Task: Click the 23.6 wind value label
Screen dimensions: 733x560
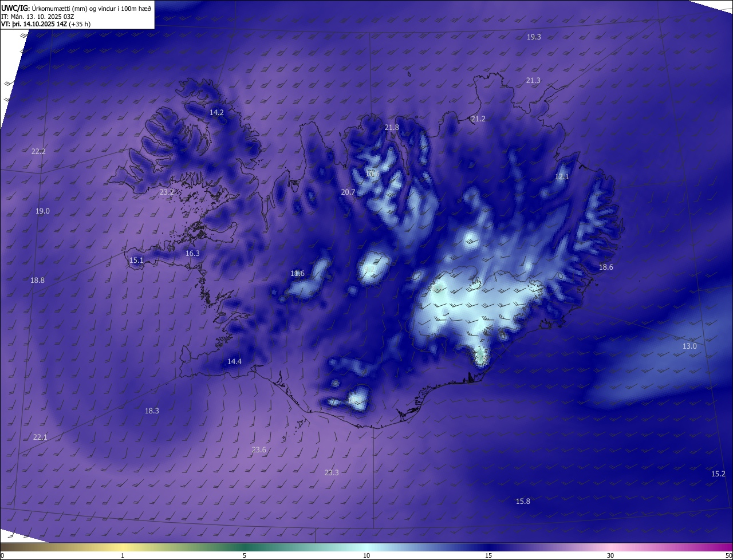Action: click(x=259, y=450)
